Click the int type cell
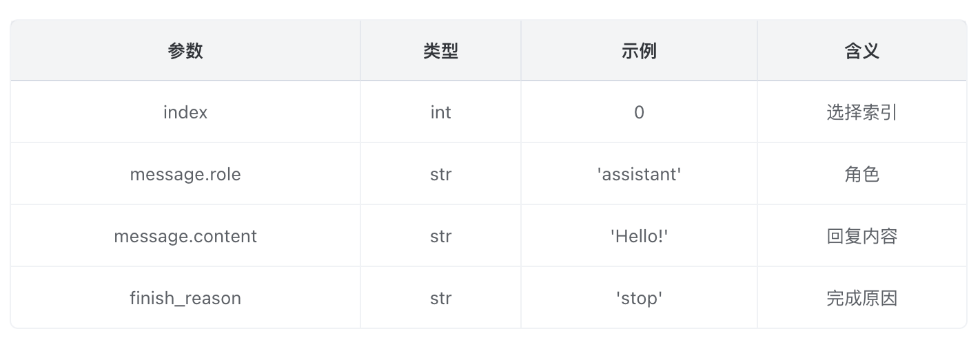 pyautogui.click(x=440, y=112)
